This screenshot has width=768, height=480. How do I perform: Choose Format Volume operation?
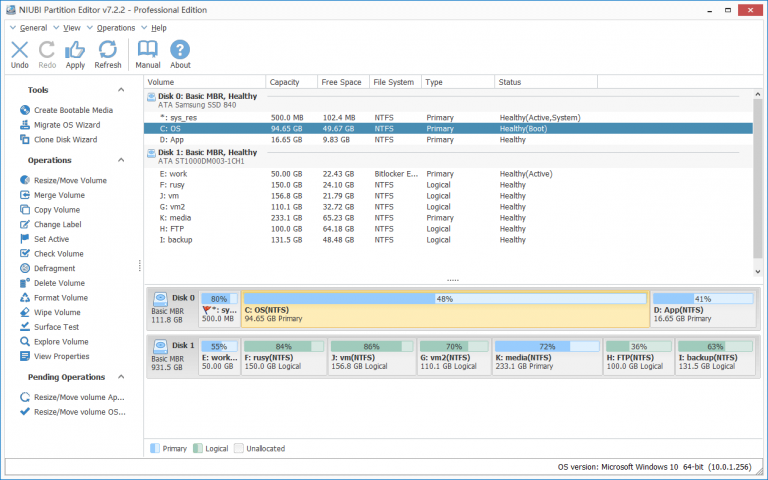click(54, 298)
